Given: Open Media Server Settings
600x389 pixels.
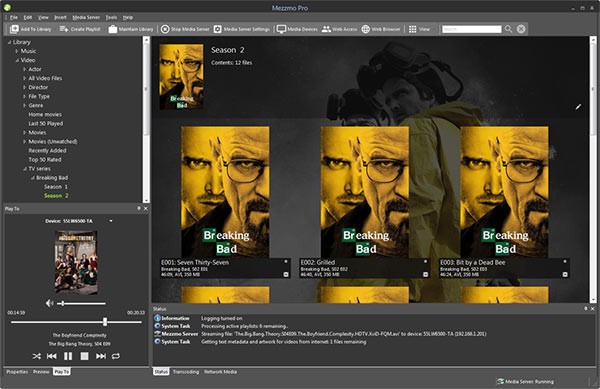Looking at the screenshot, I should pos(241,29).
